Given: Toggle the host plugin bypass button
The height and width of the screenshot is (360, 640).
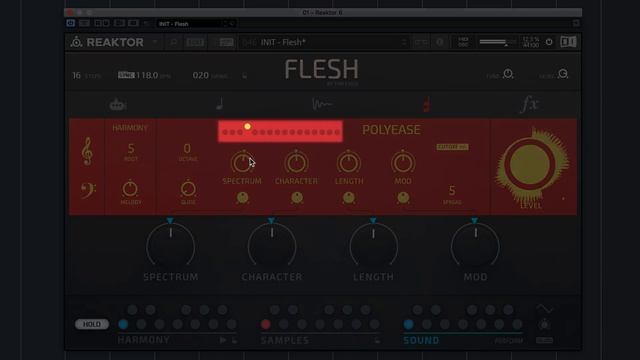Looking at the screenshot, I should click(x=71, y=23).
